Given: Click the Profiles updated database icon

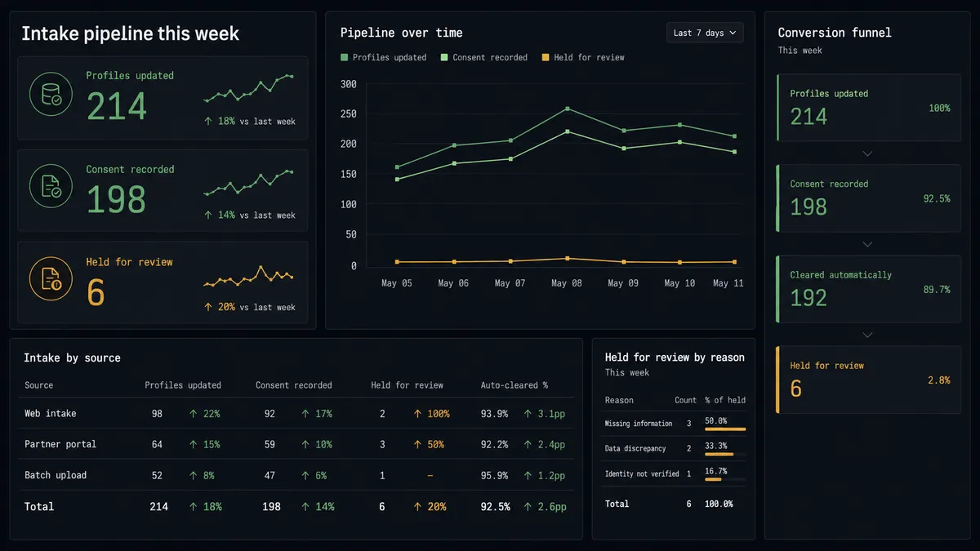Looking at the screenshot, I should click(x=51, y=94).
